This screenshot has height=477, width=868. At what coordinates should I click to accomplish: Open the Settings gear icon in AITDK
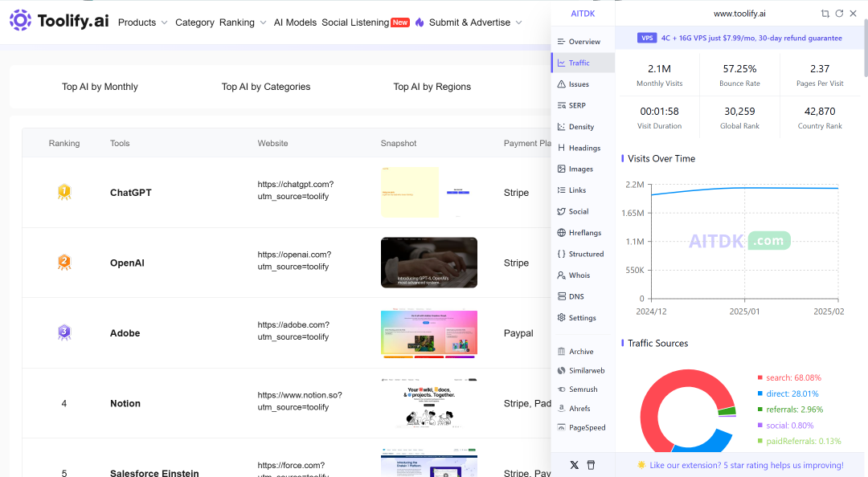click(x=561, y=318)
